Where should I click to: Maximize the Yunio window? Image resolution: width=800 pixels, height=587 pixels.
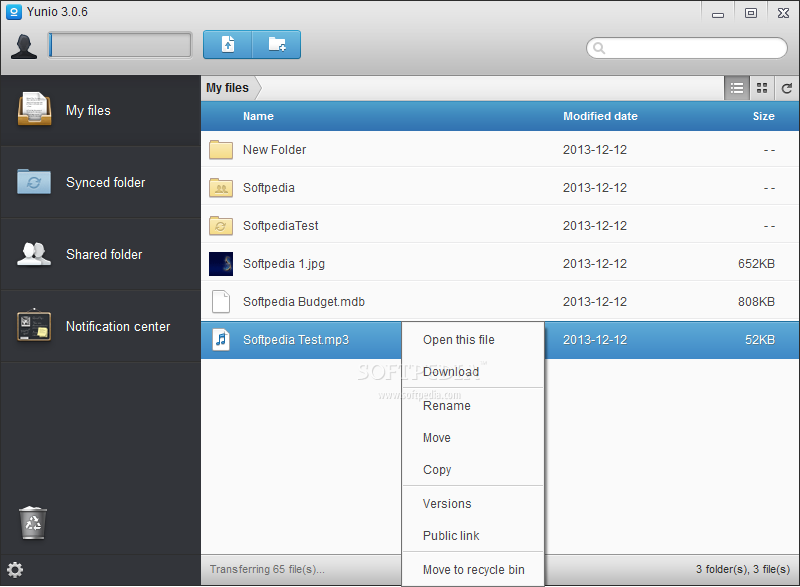point(751,13)
